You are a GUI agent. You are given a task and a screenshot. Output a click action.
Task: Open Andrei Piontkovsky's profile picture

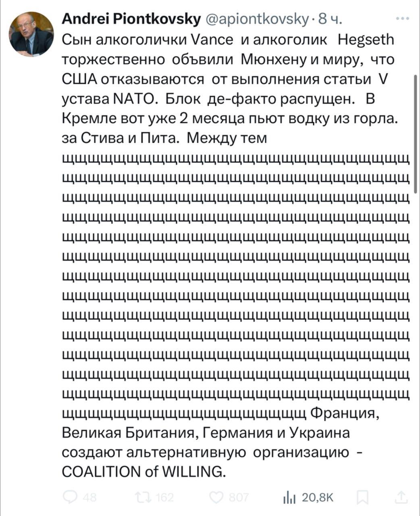coord(32,34)
